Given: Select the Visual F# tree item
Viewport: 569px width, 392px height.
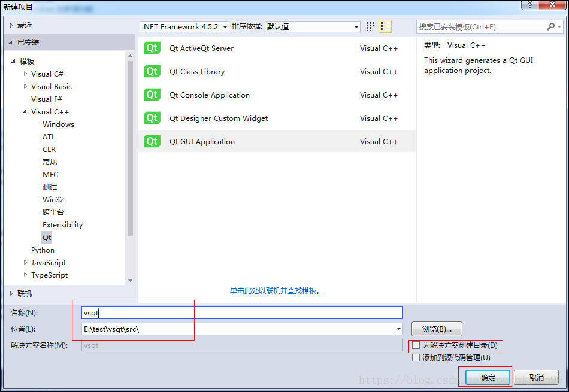Looking at the screenshot, I should click(47, 99).
